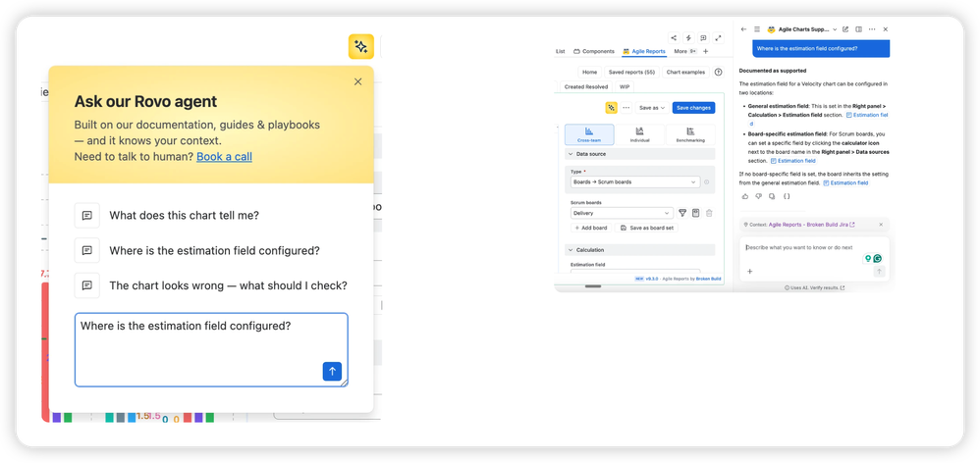Viewport: 980px width, 463px height.
Task: Open the Save as dropdown
Action: click(x=652, y=108)
